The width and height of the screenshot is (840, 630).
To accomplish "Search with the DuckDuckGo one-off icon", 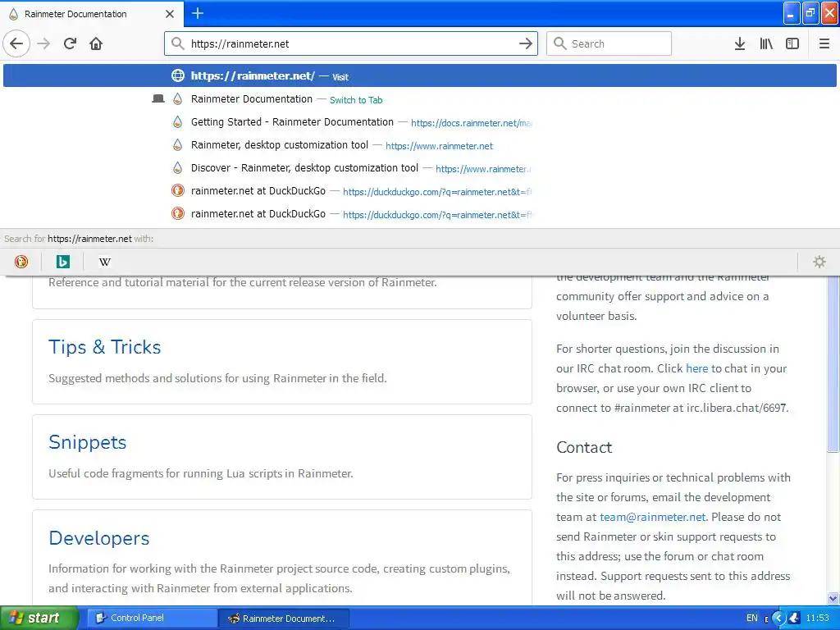I will (x=21, y=262).
